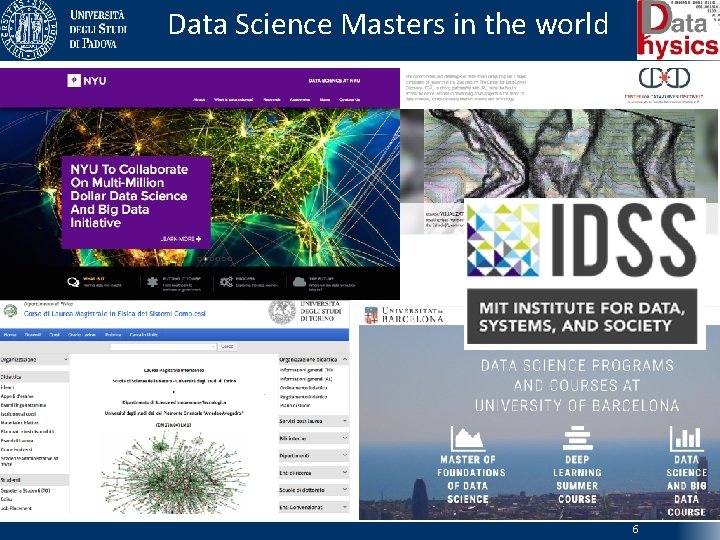The height and width of the screenshot is (540, 720).
Task: Open the Deep Learning Summer Course link
Action: (577, 479)
